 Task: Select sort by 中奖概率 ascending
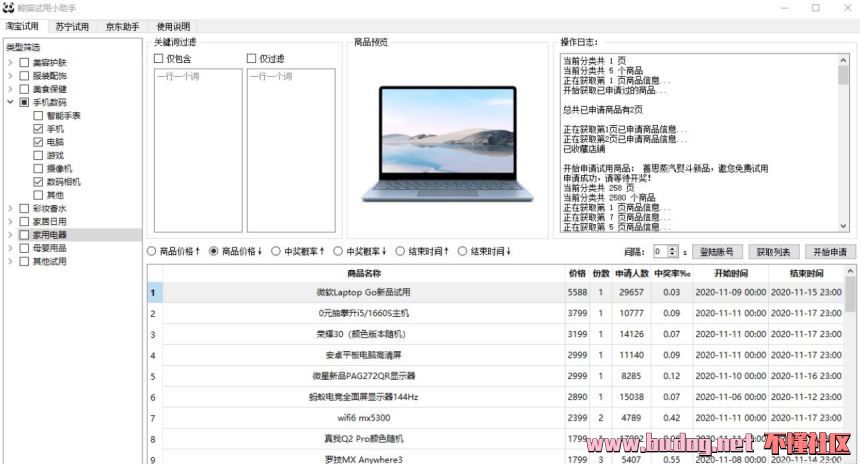point(276,251)
